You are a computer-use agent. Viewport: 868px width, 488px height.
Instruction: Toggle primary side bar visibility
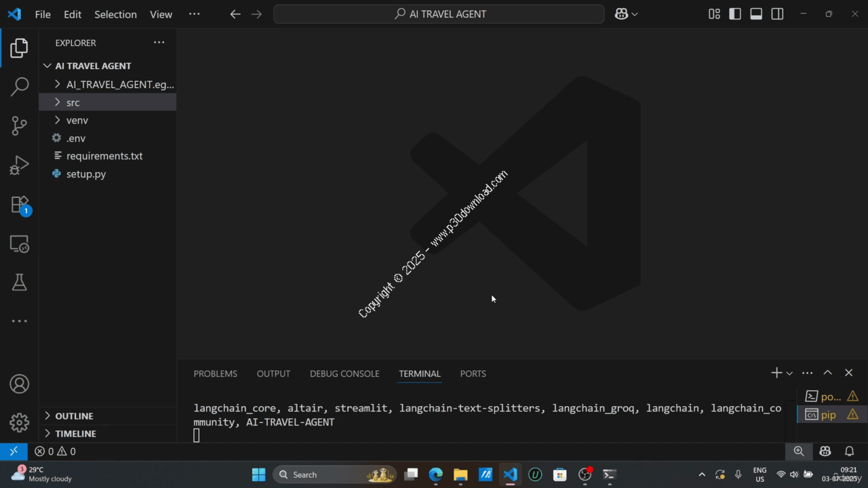click(735, 14)
